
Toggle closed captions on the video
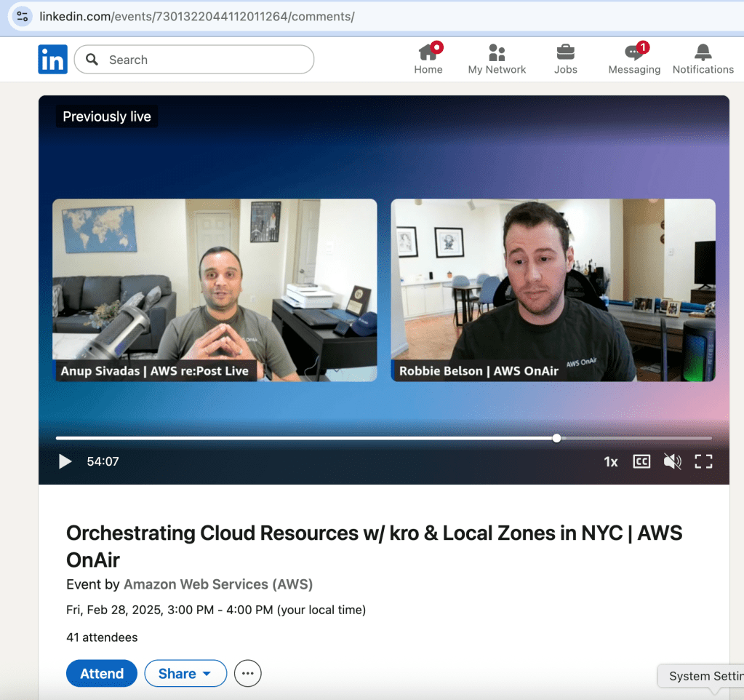pos(641,461)
